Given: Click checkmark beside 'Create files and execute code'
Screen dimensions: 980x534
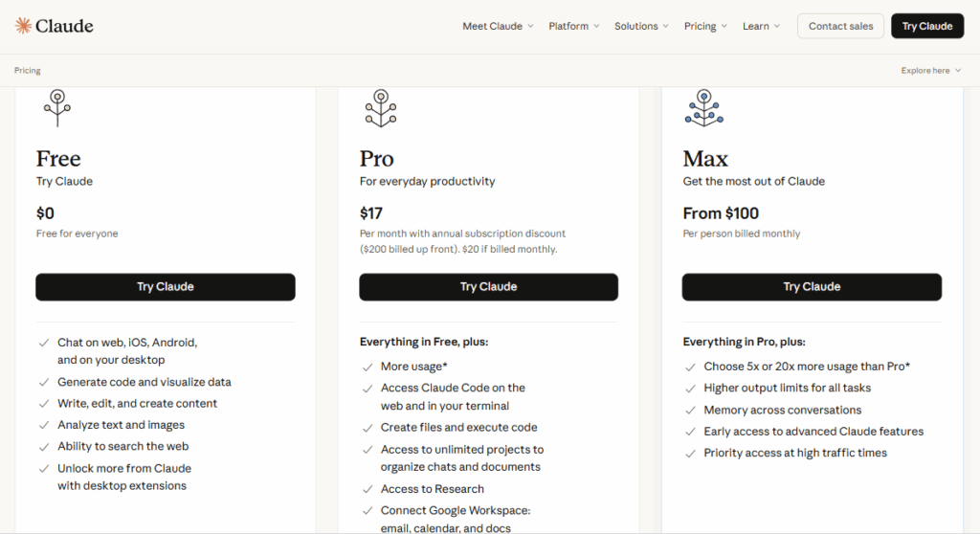Looking at the screenshot, I should click(x=367, y=428).
